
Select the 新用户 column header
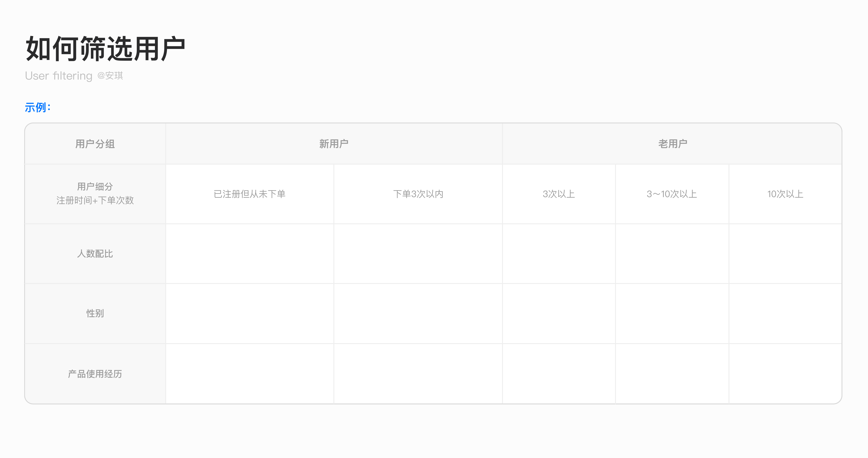[x=334, y=144]
